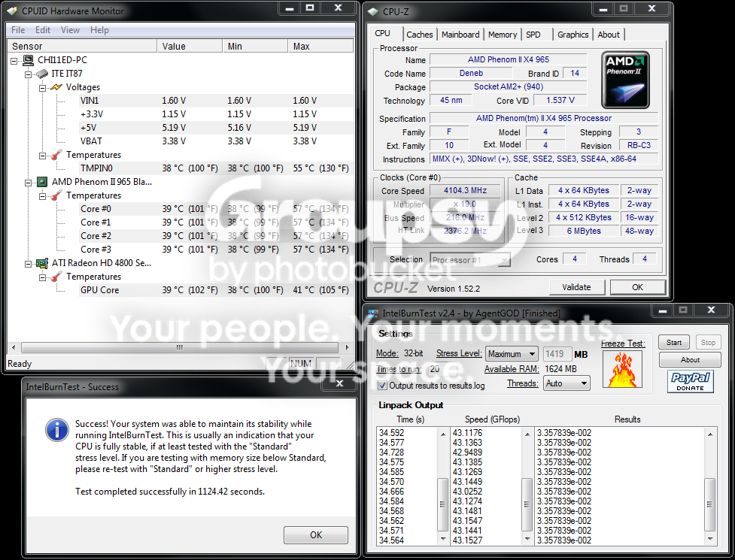Click the ATI Radeon HD 4800 card icon
735x560 pixels.
[42, 263]
